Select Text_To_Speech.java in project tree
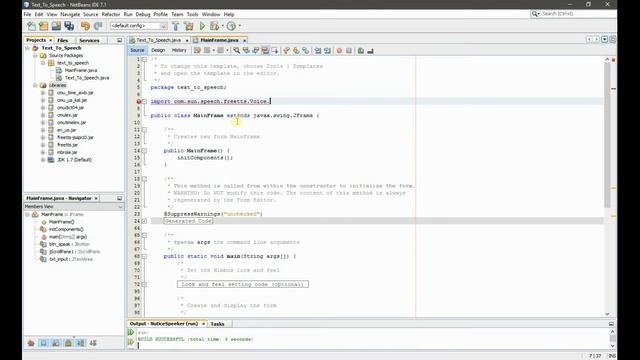Screen dimensions: 640x360 point(87,78)
